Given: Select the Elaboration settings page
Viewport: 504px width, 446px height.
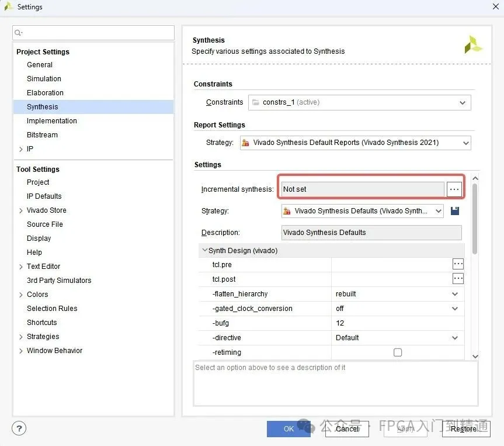Looking at the screenshot, I should point(46,93).
